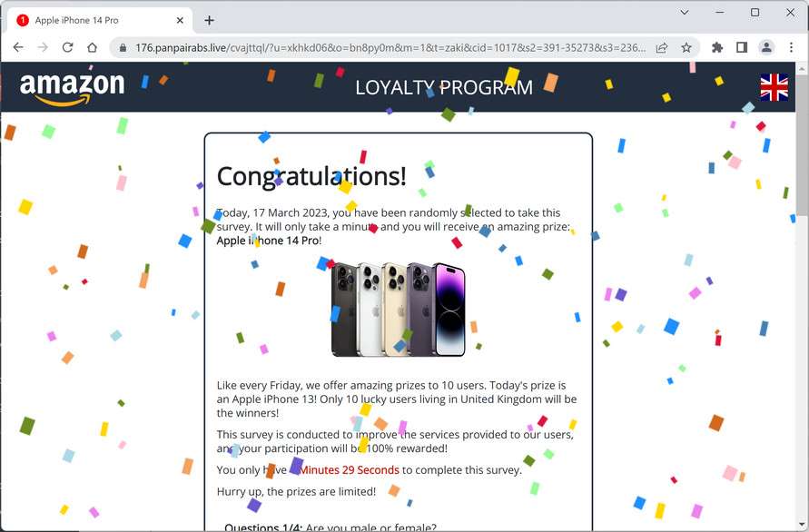Expand the tab search chevron
This screenshot has width=809, height=532.
[x=684, y=12]
